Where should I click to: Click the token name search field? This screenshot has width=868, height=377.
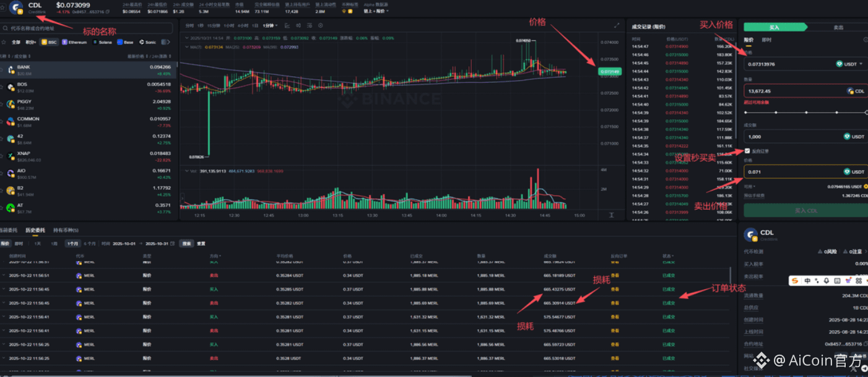click(x=87, y=28)
